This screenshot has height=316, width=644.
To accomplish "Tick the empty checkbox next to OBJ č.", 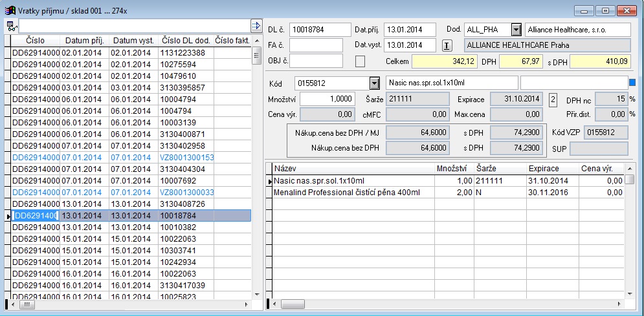I will pos(361,60).
